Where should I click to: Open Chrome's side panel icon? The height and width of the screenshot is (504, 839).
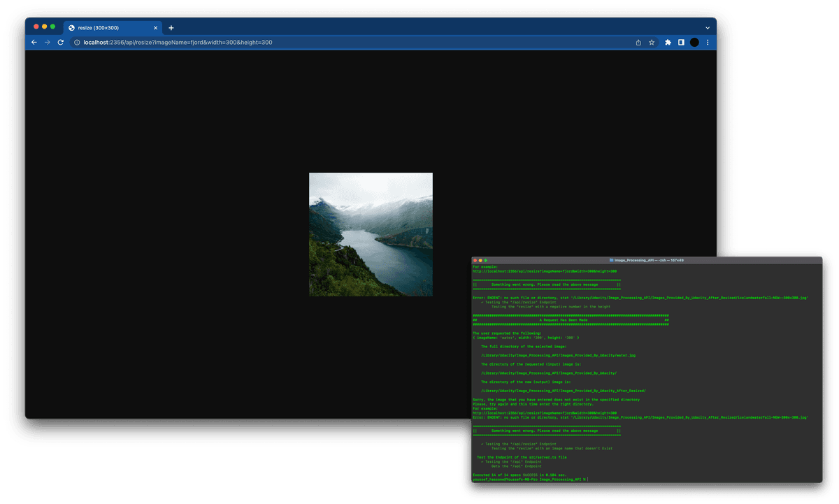pyautogui.click(x=681, y=42)
